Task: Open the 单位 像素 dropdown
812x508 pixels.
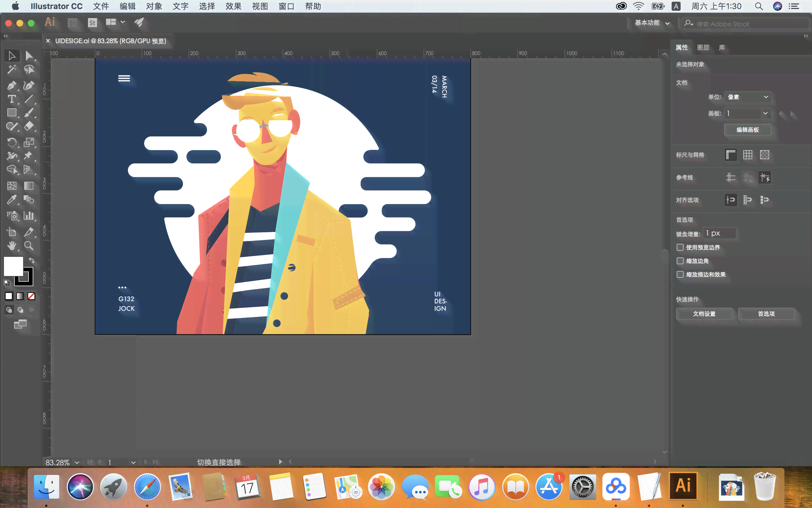Action: point(747,97)
